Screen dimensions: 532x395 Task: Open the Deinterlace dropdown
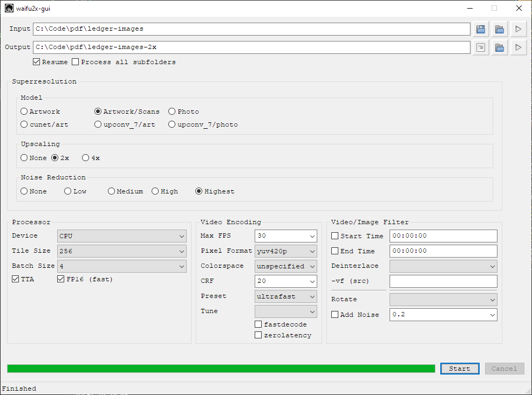tap(444, 266)
